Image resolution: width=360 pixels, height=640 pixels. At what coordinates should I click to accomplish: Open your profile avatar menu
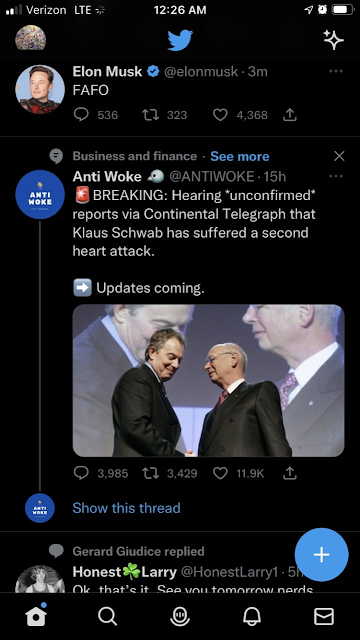(31, 38)
